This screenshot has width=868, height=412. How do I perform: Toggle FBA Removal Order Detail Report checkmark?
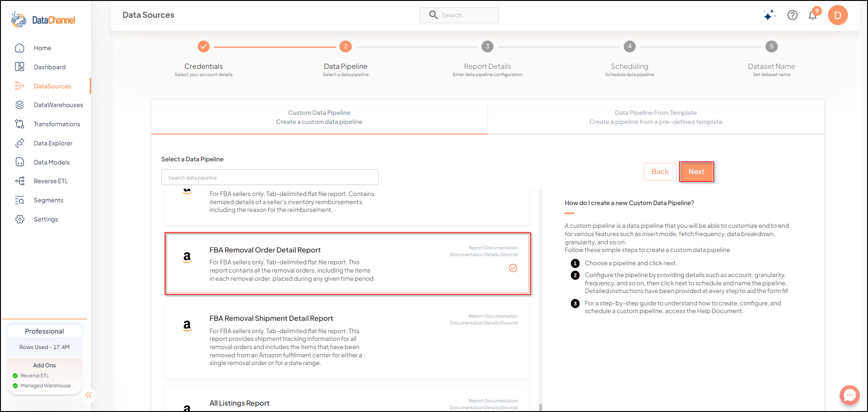pos(513,268)
